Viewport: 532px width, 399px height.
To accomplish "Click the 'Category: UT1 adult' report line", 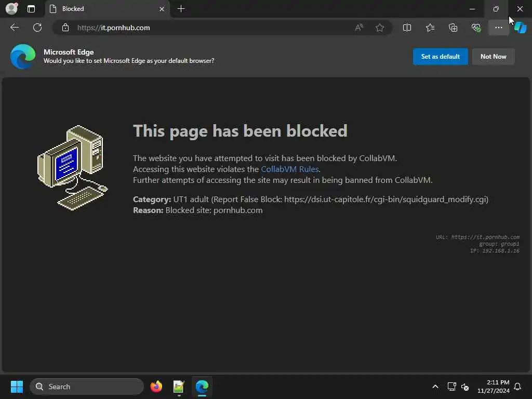I will pyautogui.click(x=311, y=199).
